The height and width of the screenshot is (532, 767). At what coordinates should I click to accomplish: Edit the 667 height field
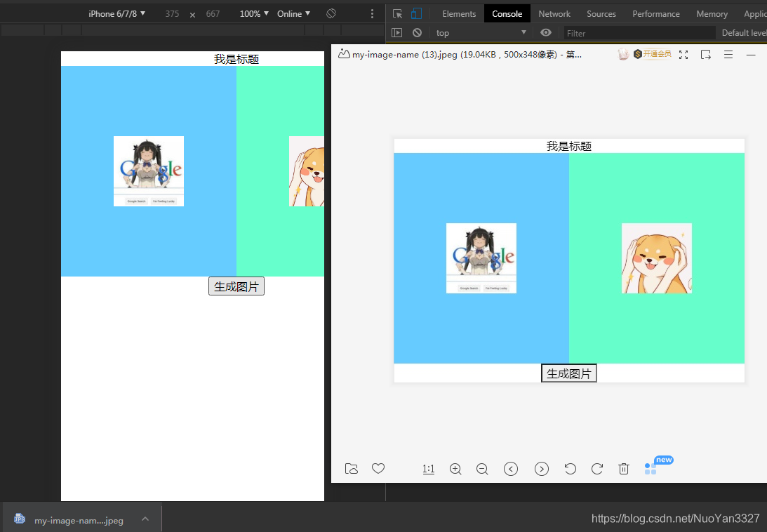tap(213, 14)
